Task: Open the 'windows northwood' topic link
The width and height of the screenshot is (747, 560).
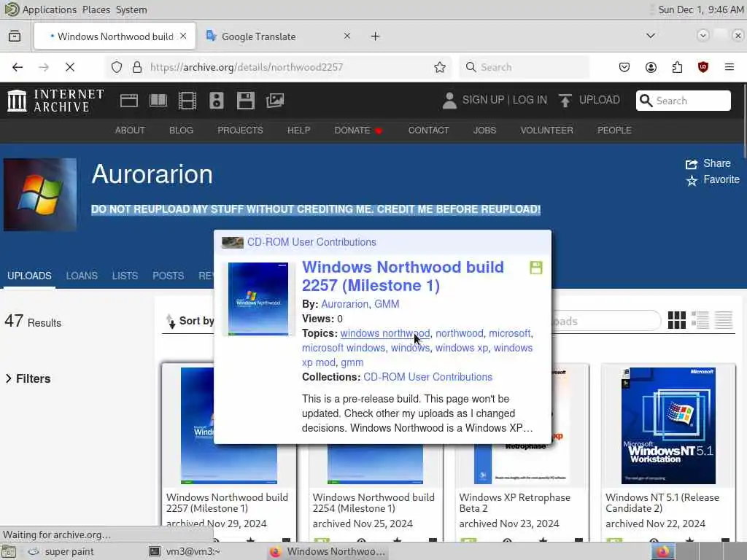Action: click(385, 333)
